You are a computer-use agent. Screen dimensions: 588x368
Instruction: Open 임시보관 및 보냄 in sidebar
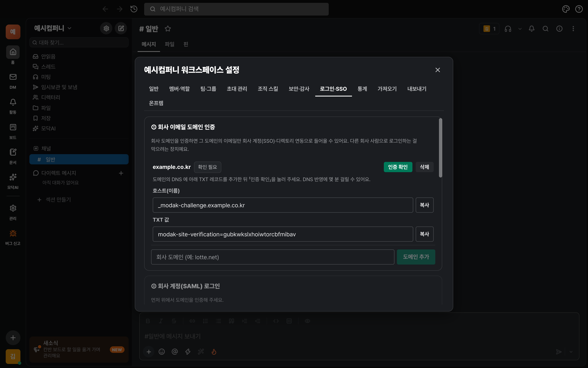[79, 87]
